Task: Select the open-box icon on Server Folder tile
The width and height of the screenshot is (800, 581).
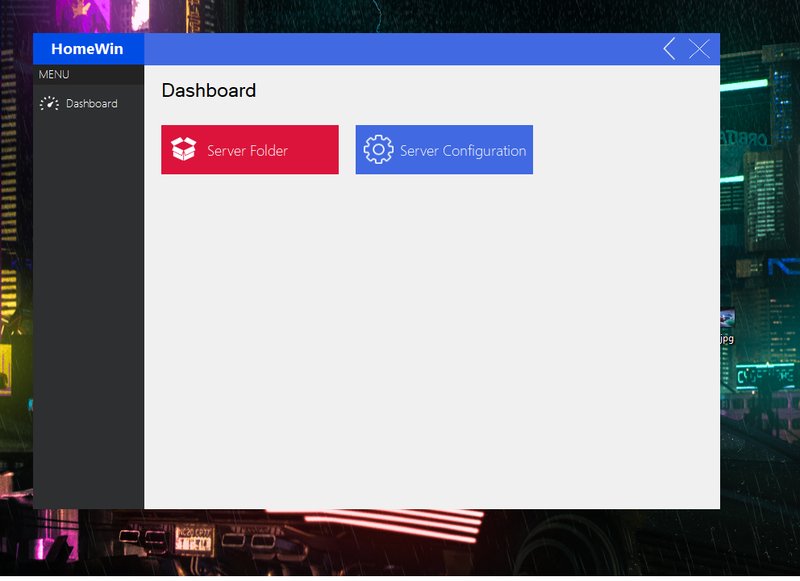Action: click(x=183, y=149)
